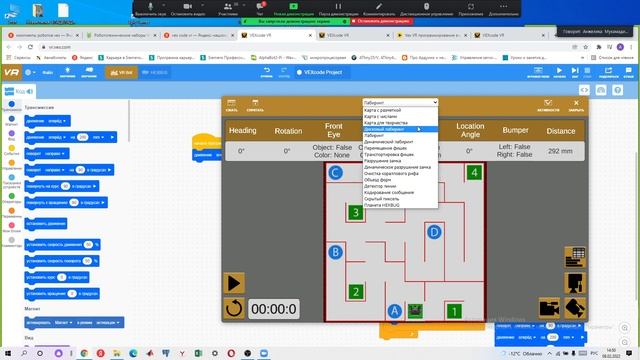Viewport: 640px width, 360px height.
Task: Open Zoom annotation pencil tool
Action: point(379,9)
